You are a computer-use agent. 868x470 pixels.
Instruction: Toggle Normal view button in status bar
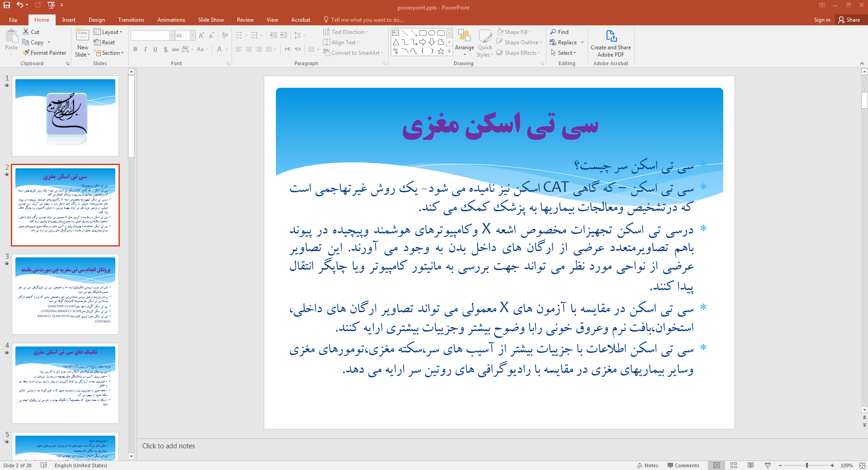point(716,465)
